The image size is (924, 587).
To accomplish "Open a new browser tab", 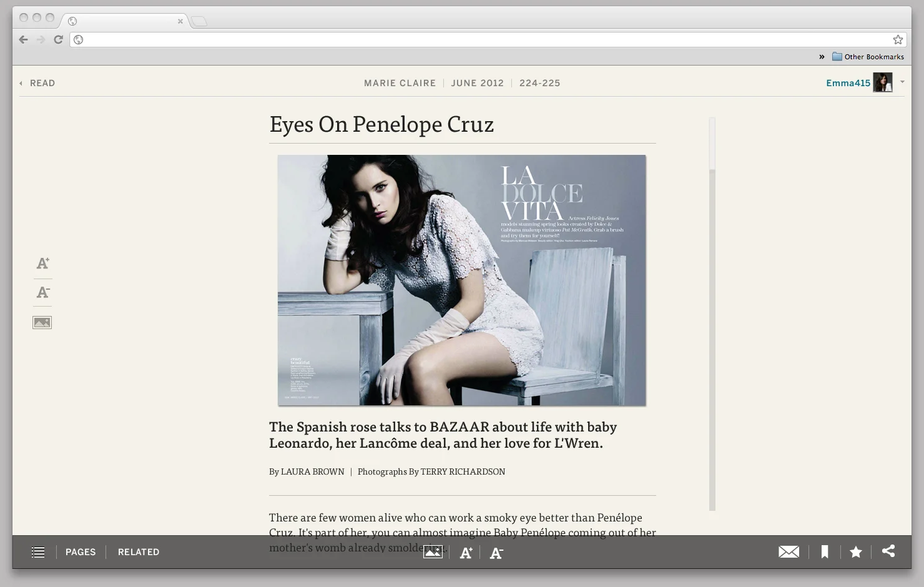I will click(x=199, y=22).
